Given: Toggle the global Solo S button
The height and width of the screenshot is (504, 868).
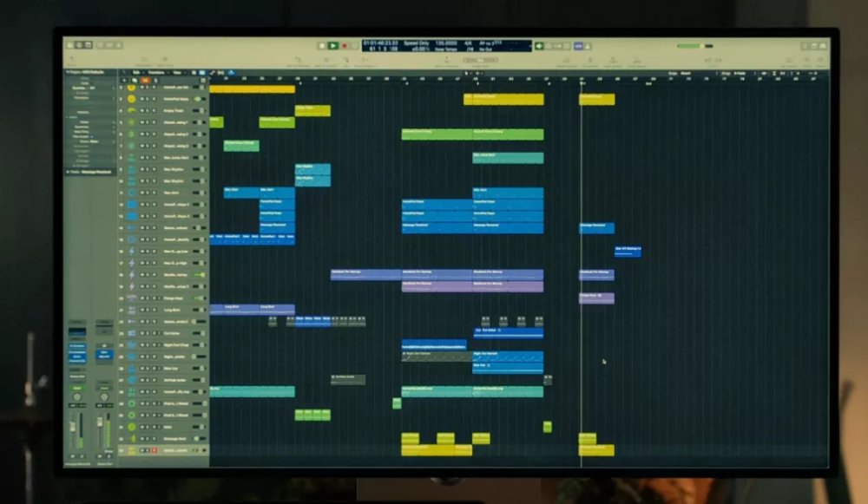Looking at the screenshot, I should coord(155,80).
